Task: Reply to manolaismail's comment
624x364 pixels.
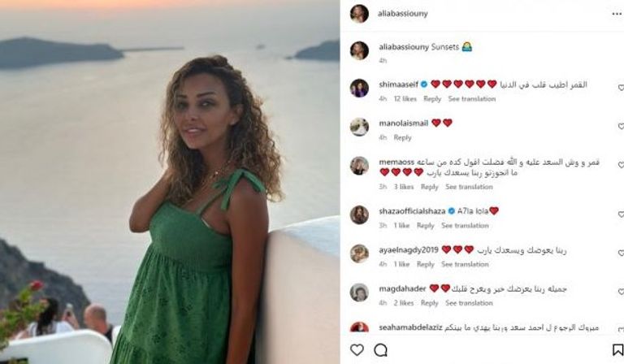Action: 402,137
